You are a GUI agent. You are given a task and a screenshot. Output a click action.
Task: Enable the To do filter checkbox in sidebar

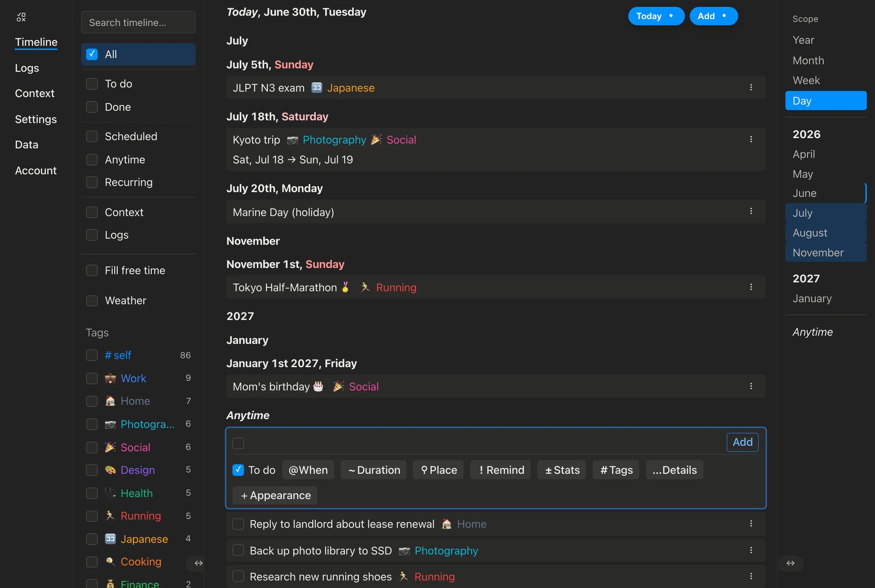[x=92, y=84]
